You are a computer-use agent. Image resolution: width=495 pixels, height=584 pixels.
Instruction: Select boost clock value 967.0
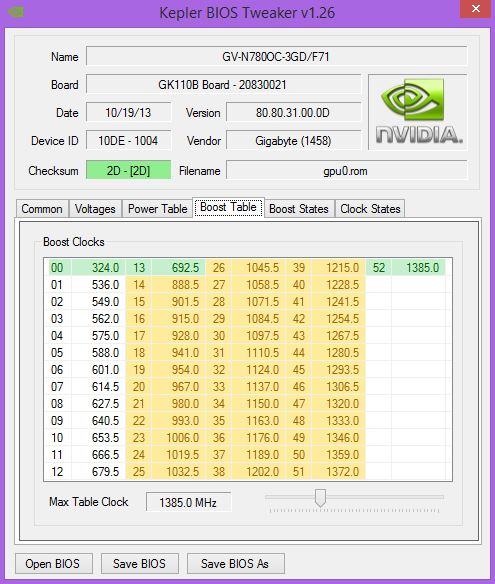click(178, 387)
